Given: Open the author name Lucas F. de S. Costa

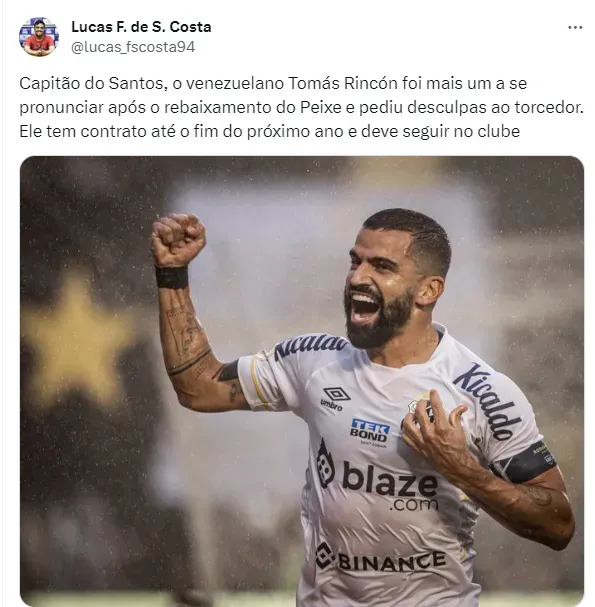Looking at the screenshot, I should click(141, 27).
